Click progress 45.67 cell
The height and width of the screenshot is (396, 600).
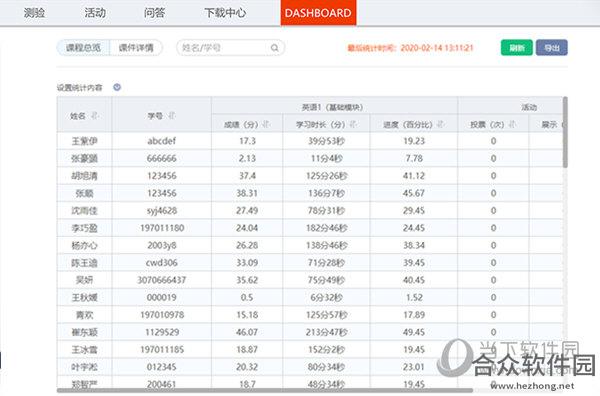pos(414,193)
